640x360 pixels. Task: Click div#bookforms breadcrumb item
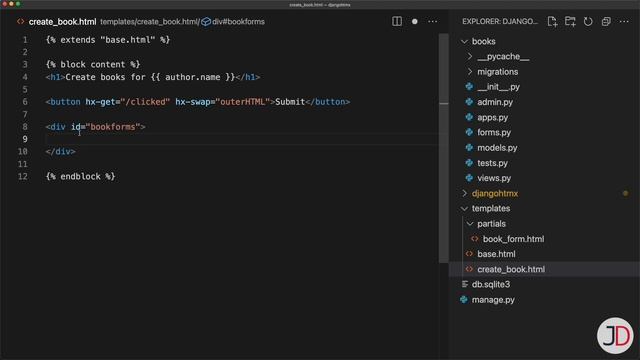(238, 22)
